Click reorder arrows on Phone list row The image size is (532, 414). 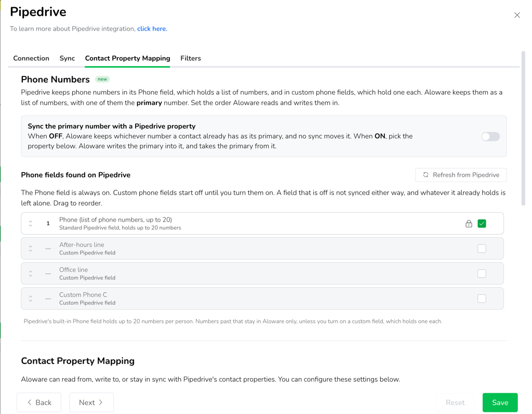(31, 224)
